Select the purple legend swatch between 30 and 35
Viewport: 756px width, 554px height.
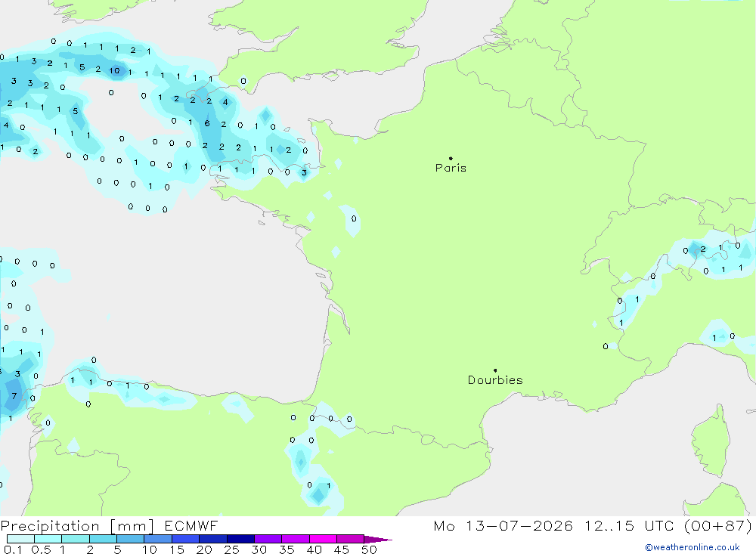pyautogui.click(x=268, y=539)
